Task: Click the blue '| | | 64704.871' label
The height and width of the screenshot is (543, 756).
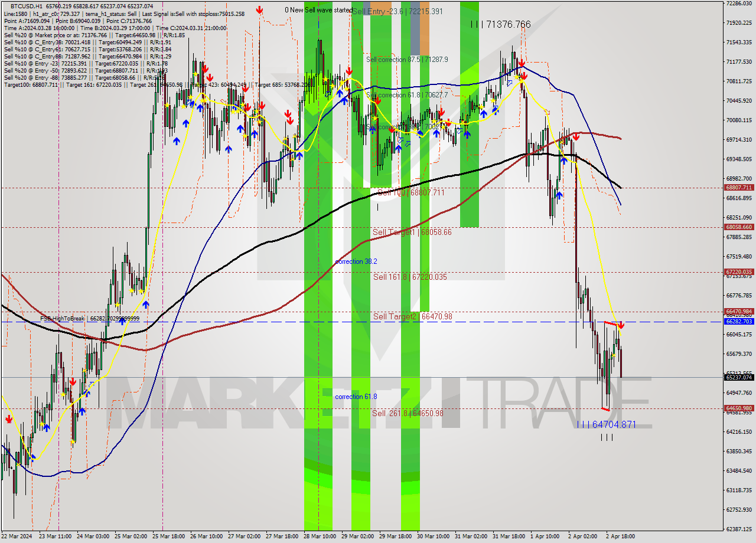Action: 607,424
